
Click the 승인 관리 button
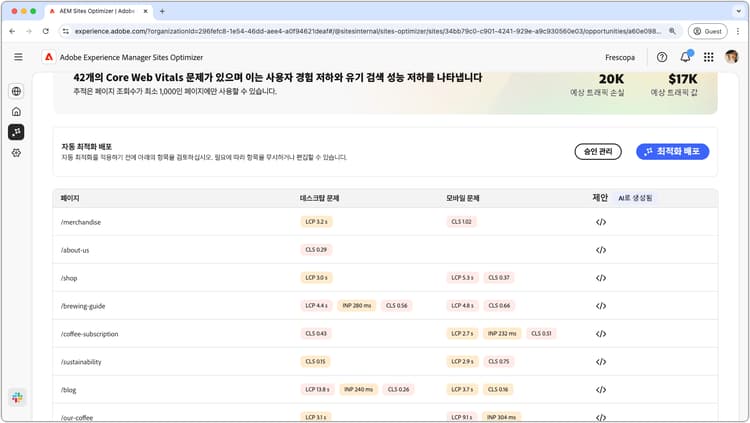[x=598, y=152]
